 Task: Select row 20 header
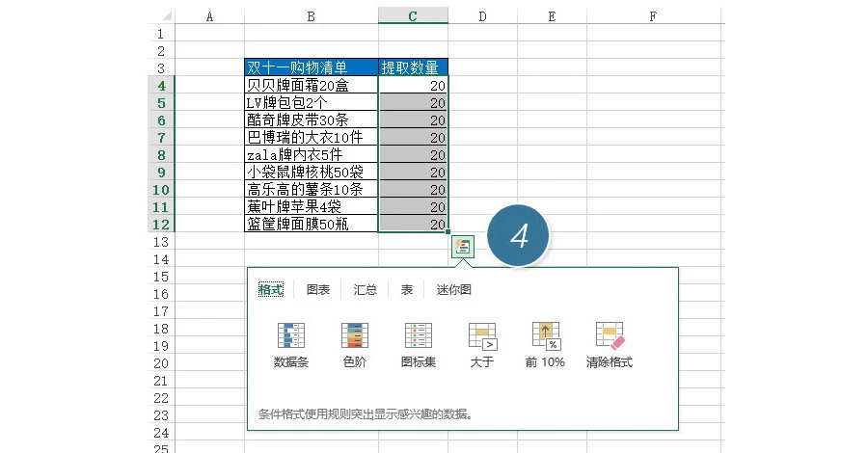click(161, 362)
